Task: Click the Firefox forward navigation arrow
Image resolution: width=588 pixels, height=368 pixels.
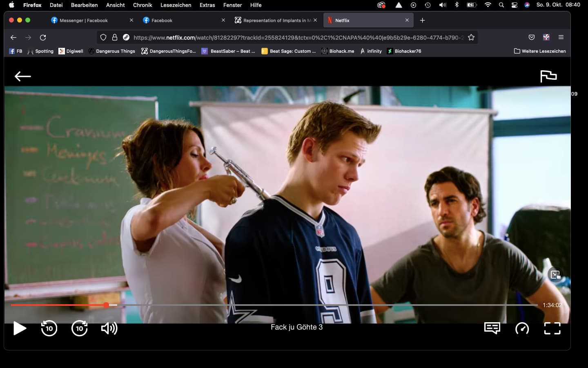Action: click(x=28, y=37)
